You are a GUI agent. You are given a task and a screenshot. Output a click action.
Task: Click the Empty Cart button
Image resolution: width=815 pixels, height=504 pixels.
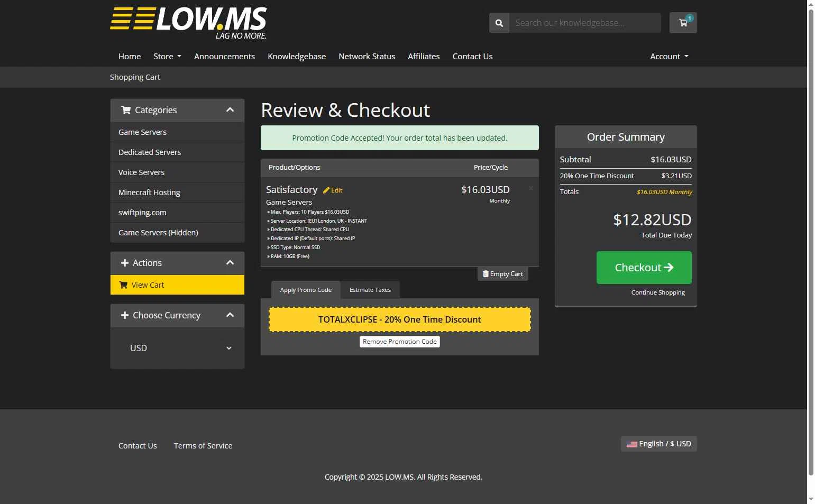pyautogui.click(x=503, y=274)
